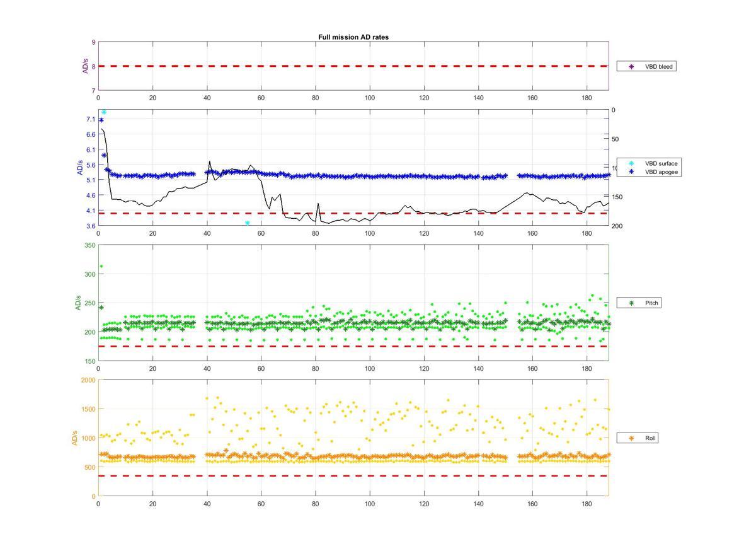This screenshot has width=756, height=558.
Task: Select the 'Roll' legend label
Action: click(x=650, y=438)
